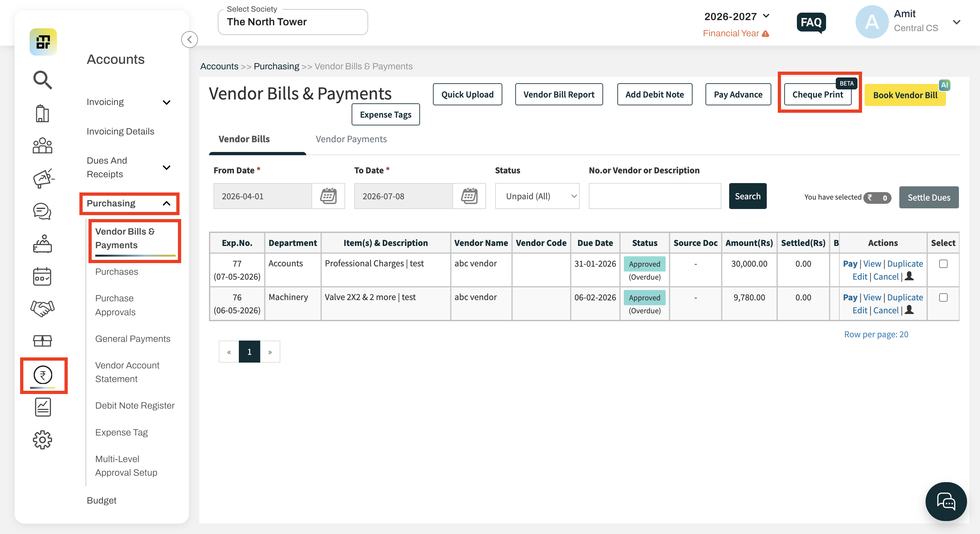980x534 pixels.
Task: Click Add Debit Note button
Action: [654, 94]
